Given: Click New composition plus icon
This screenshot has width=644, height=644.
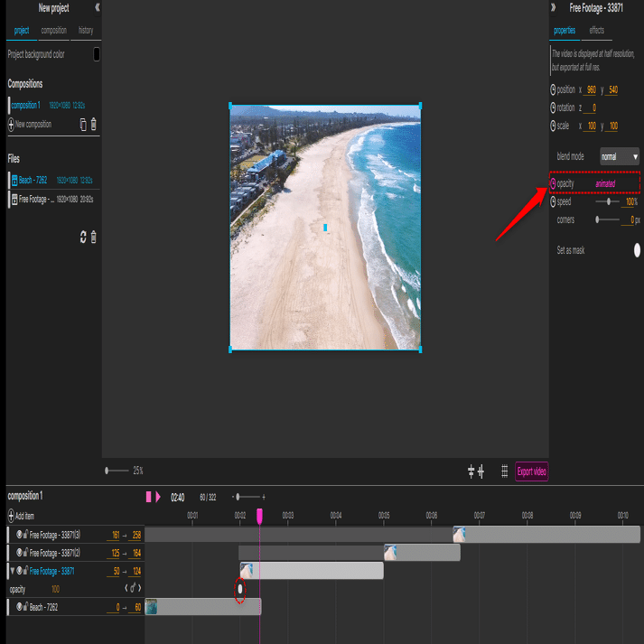Looking at the screenshot, I should (x=11, y=124).
